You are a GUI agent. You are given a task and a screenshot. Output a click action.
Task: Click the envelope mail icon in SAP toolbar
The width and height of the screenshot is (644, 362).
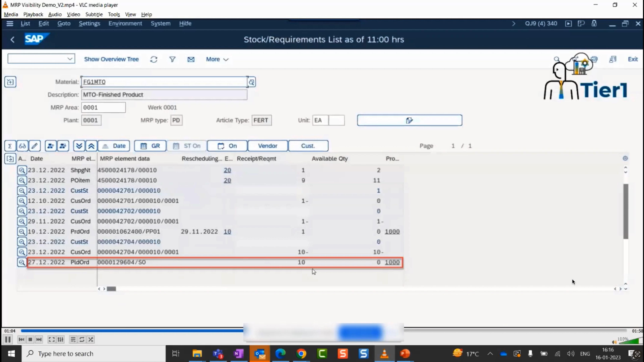191,59
